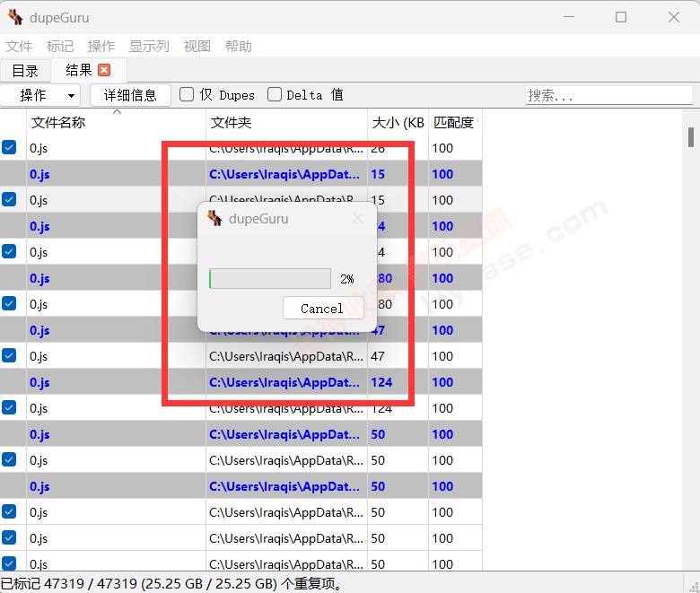Focus the 搜索... search field
The image size is (700, 593).
click(x=609, y=95)
